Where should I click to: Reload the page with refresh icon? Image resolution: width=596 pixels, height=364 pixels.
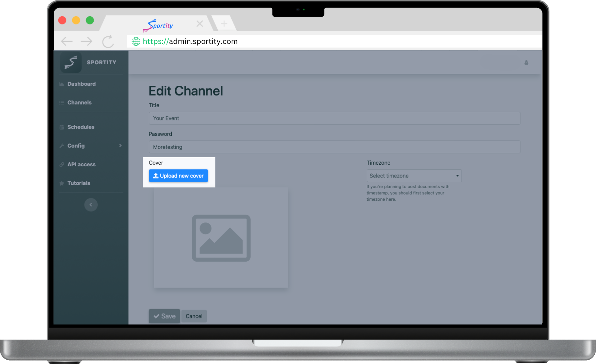[x=108, y=42]
